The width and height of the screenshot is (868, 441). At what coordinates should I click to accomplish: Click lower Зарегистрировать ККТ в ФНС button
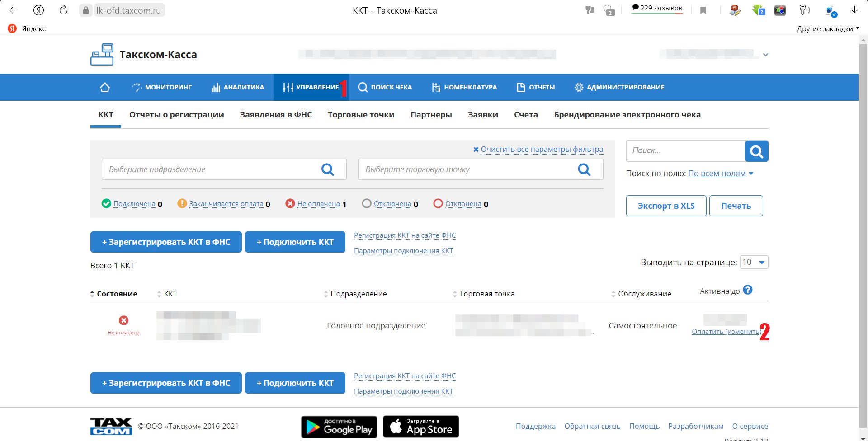(166, 383)
